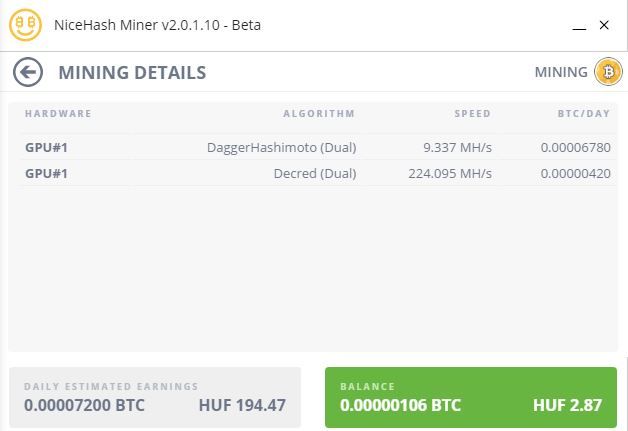Screen dimensions: 628x431
Task: Click the HARDWARE column header
Action: click(x=58, y=114)
